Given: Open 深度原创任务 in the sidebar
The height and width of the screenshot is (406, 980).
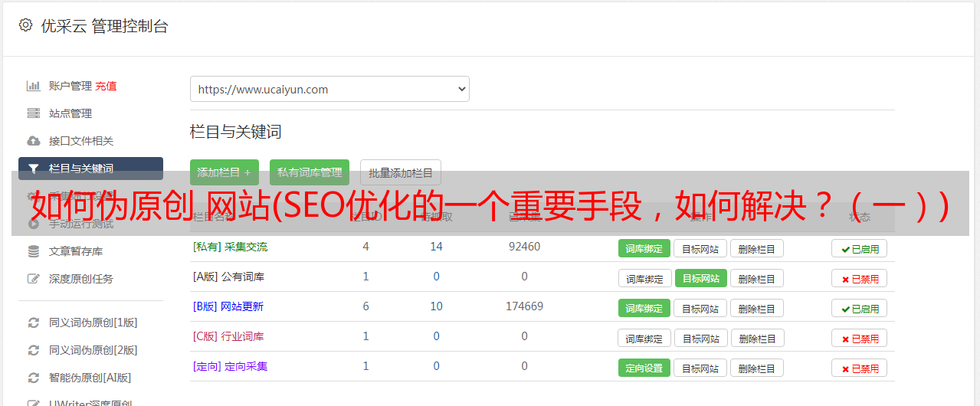Looking at the screenshot, I should coord(81,279).
